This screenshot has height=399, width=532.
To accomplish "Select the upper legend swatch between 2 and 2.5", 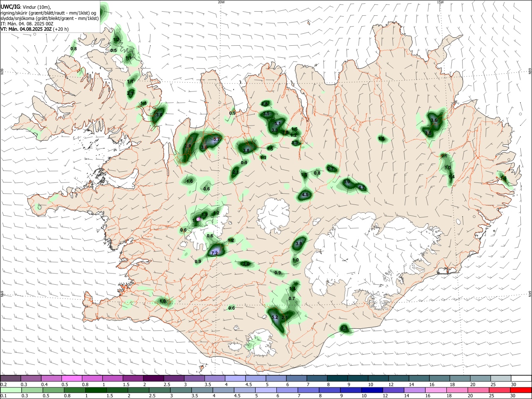I will [x=153, y=379].
